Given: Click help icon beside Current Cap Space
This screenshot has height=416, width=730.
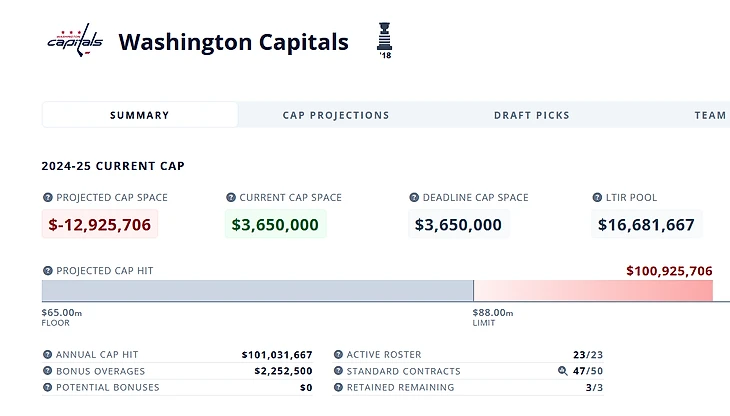Looking at the screenshot, I should pos(231,198).
